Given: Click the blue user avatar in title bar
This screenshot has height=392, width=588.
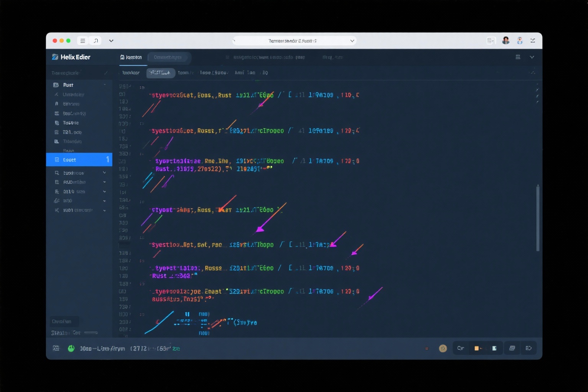Looking at the screenshot, I should tap(519, 41).
